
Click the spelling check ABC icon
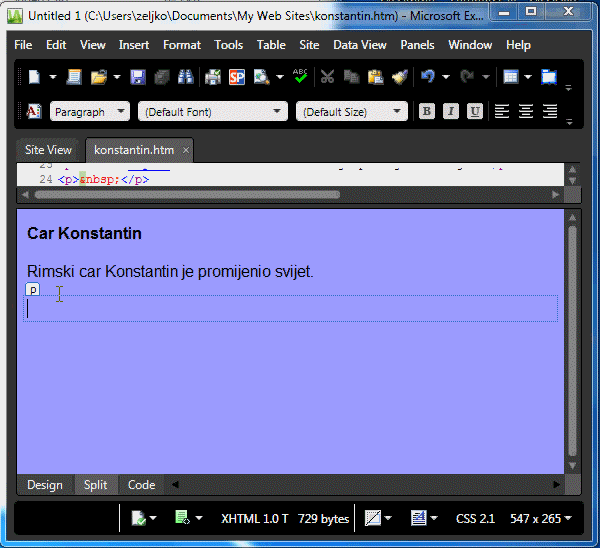(x=301, y=77)
